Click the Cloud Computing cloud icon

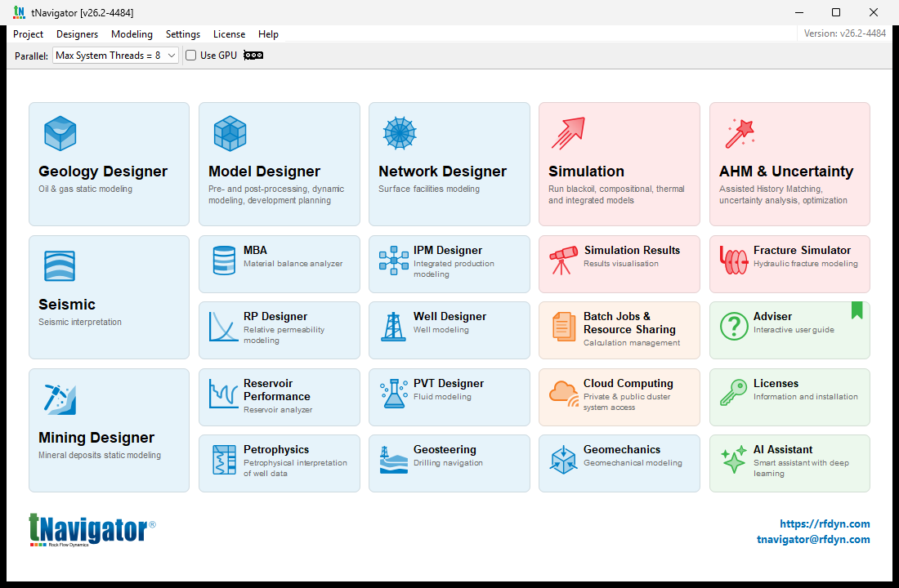(x=564, y=394)
